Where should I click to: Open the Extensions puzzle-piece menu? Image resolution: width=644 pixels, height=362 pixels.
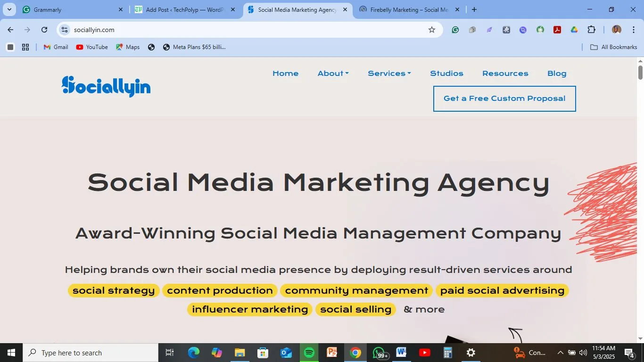point(591,30)
